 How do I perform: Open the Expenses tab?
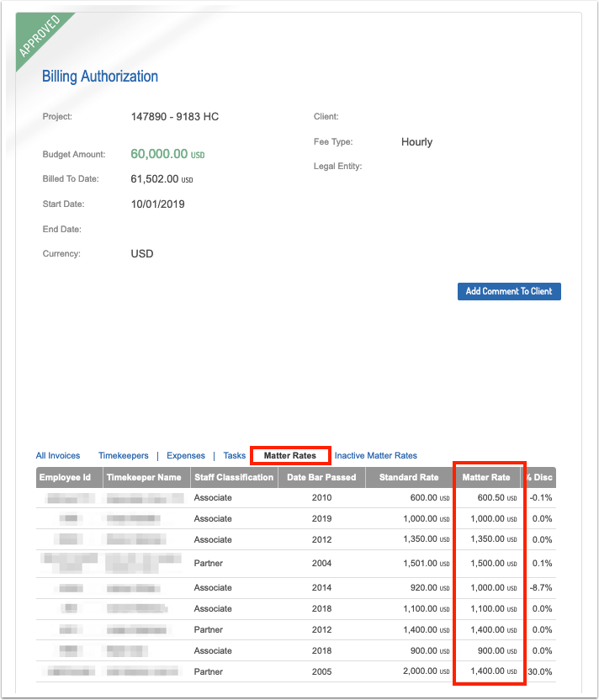point(186,455)
